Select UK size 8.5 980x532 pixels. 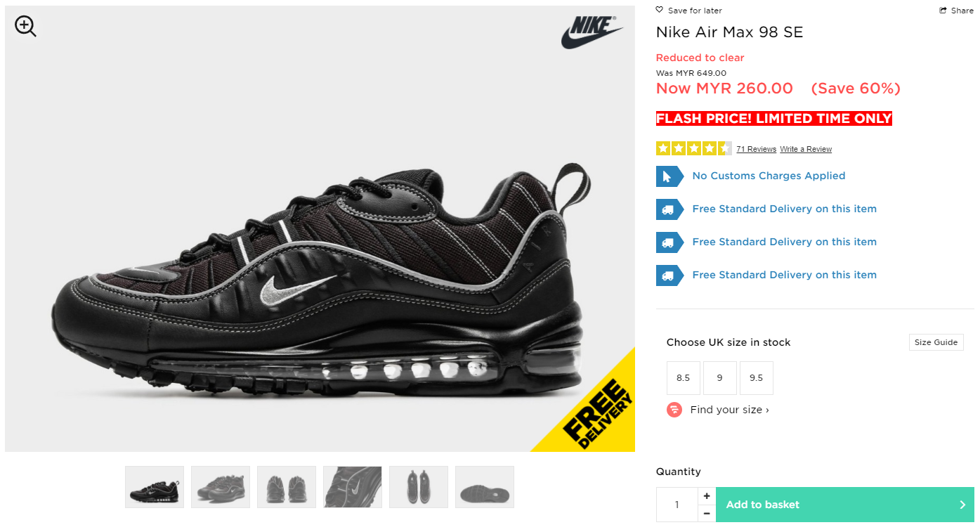tap(683, 378)
